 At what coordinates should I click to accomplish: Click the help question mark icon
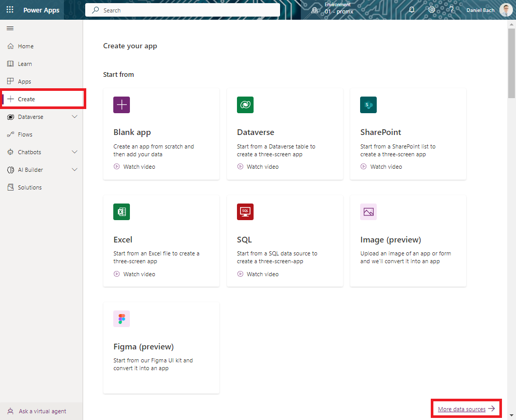[x=452, y=10]
